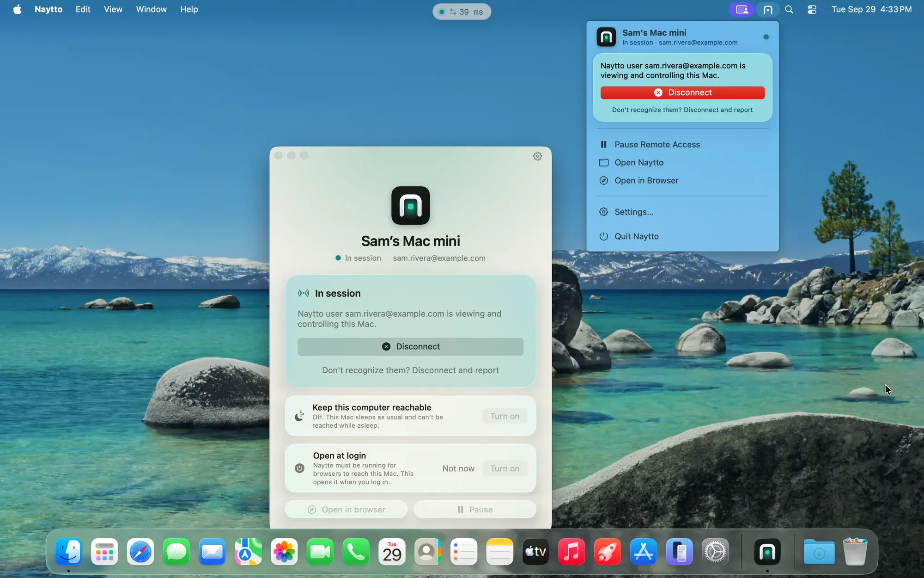Click 'Disconnect and report' link in dropdown
The height and width of the screenshot is (578, 924).
point(718,110)
